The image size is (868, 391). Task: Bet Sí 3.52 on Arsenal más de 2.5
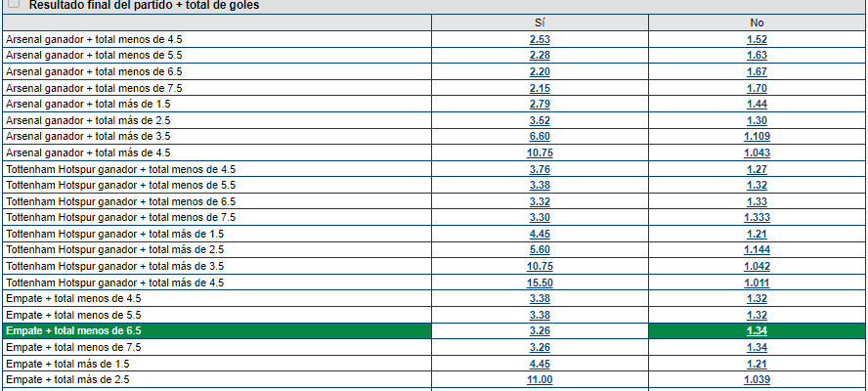540,120
